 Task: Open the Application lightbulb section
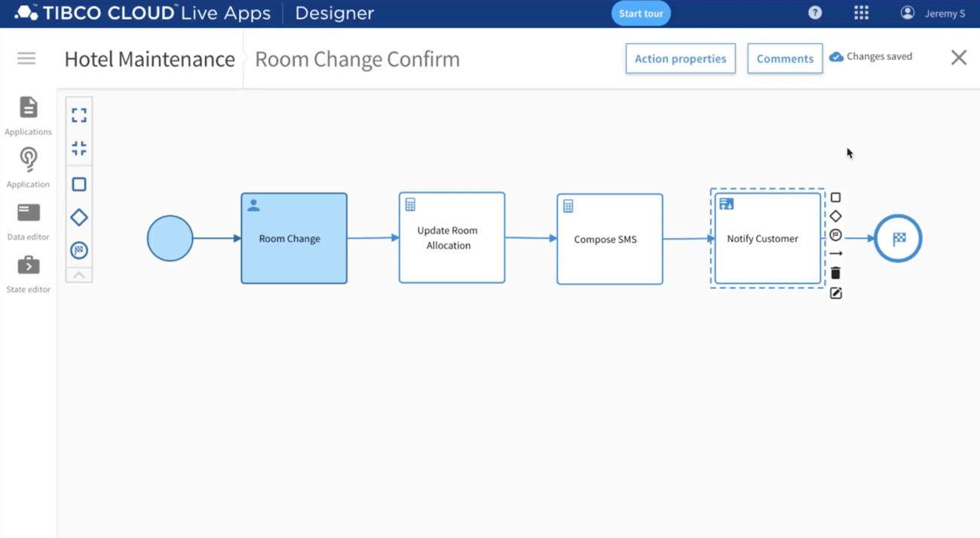click(28, 169)
